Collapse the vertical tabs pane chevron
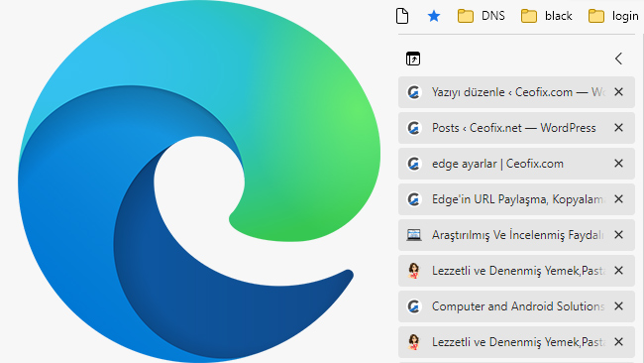 click(x=618, y=59)
